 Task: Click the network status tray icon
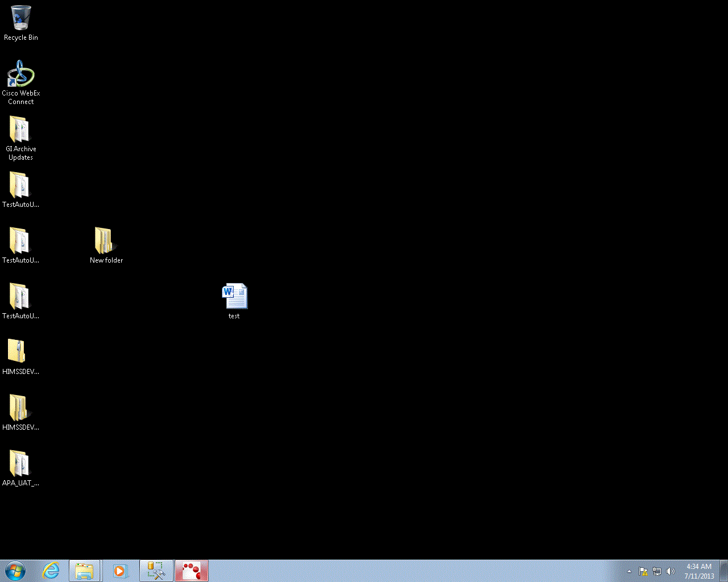[657, 571]
